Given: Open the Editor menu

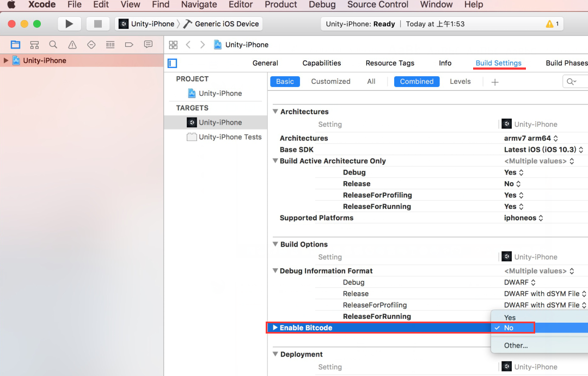Looking at the screenshot, I should click(x=241, y=5).
